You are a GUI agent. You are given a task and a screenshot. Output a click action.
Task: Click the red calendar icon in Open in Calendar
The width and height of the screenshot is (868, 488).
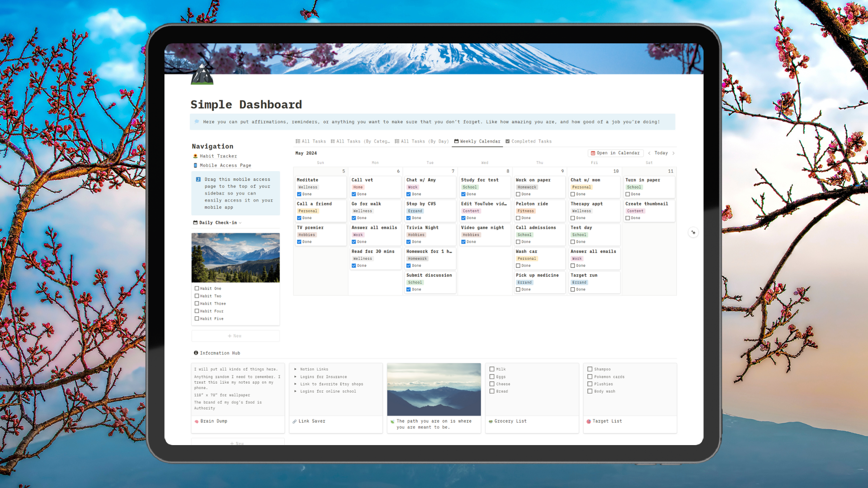coord(592,153)
